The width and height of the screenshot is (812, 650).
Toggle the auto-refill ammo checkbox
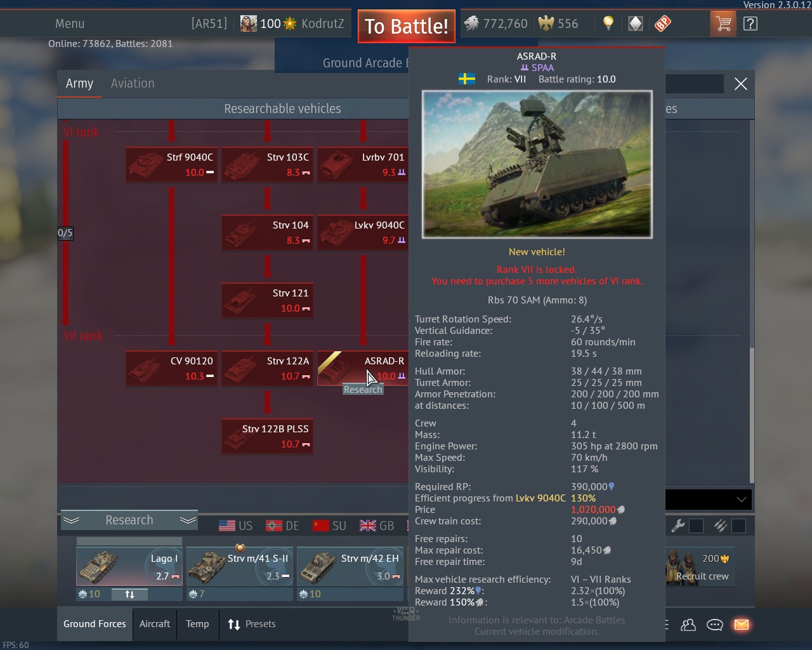(x=738, y=526)
